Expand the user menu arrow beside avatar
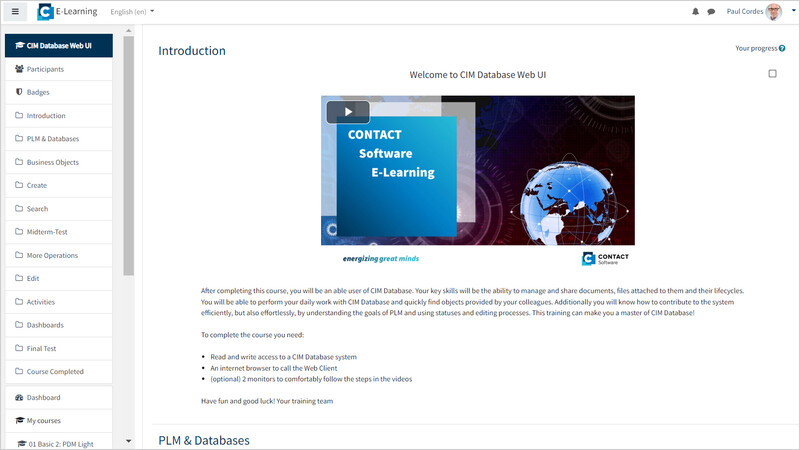This screenshot has height=450, width=800. click(793, 10)
